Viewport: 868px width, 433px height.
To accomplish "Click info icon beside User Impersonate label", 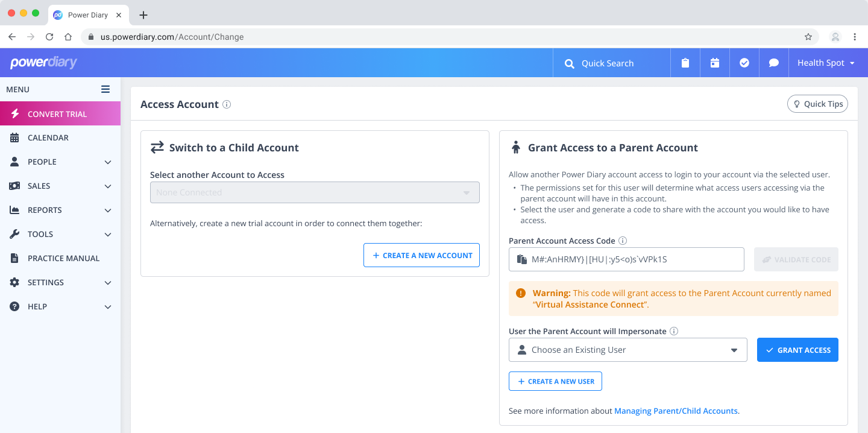I will (x=674, y=331).
